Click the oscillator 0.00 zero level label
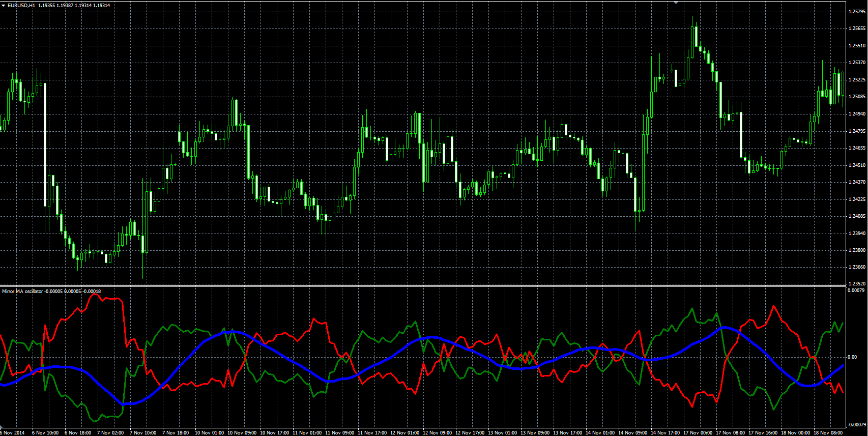Image resolution: width=868 pixels, height=436 pixels. [853, 357]
